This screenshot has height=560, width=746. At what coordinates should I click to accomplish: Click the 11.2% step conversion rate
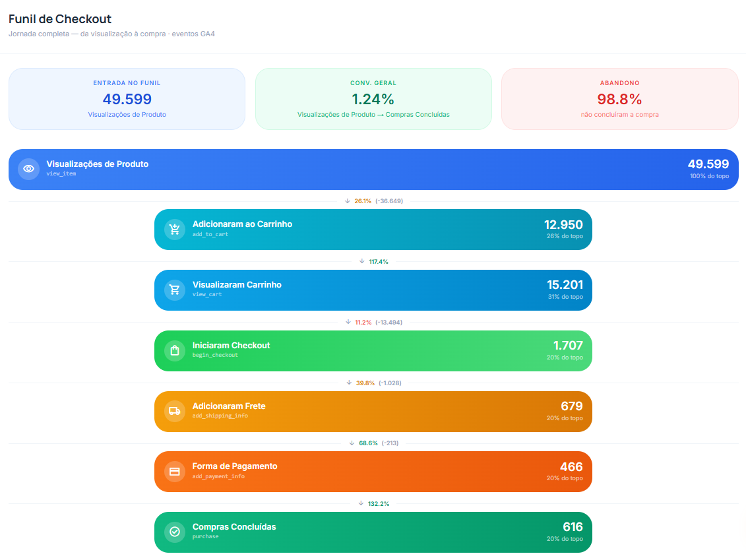point(363,323)
